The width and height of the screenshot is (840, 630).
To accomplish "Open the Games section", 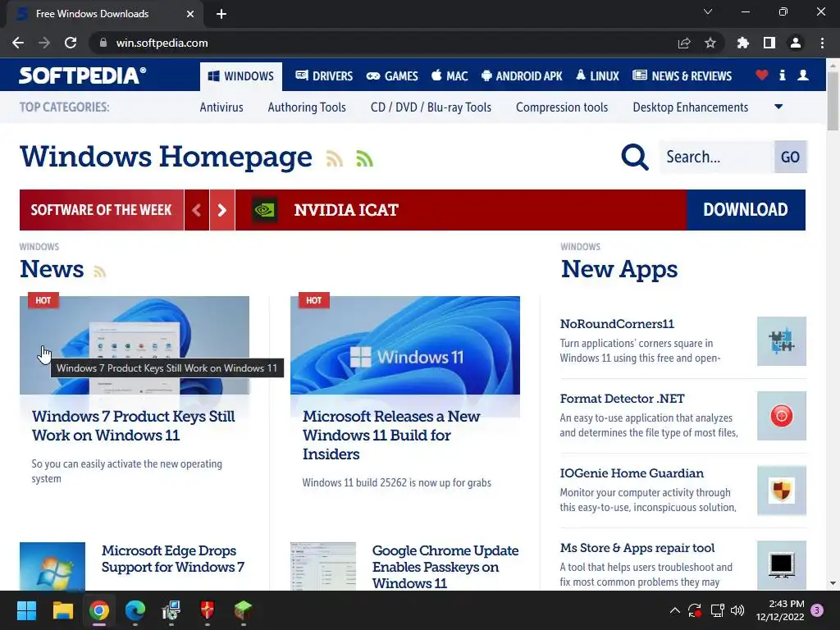I will click(391, 76).
